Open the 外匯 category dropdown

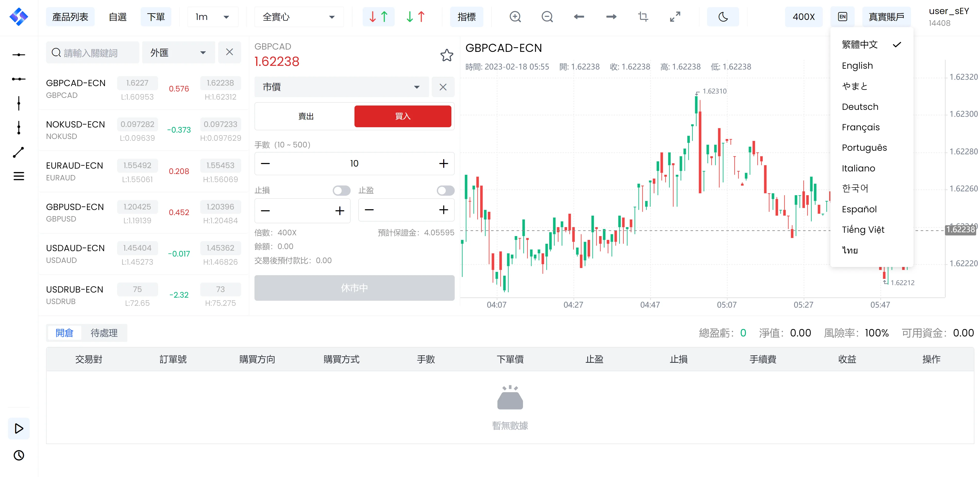(178, 52)
